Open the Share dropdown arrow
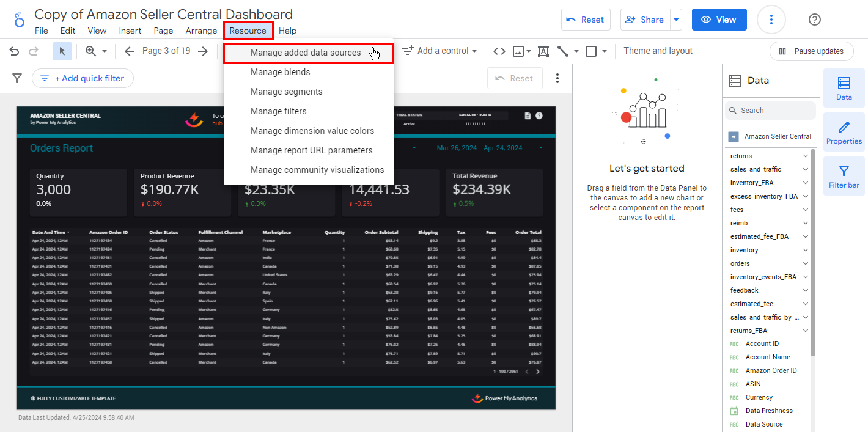The image size is (868, 432). pos(676,20)
